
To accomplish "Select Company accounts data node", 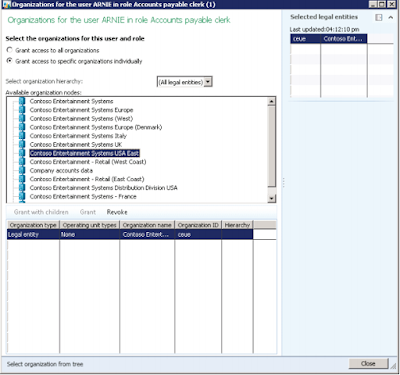I will [x=61, y=170].
